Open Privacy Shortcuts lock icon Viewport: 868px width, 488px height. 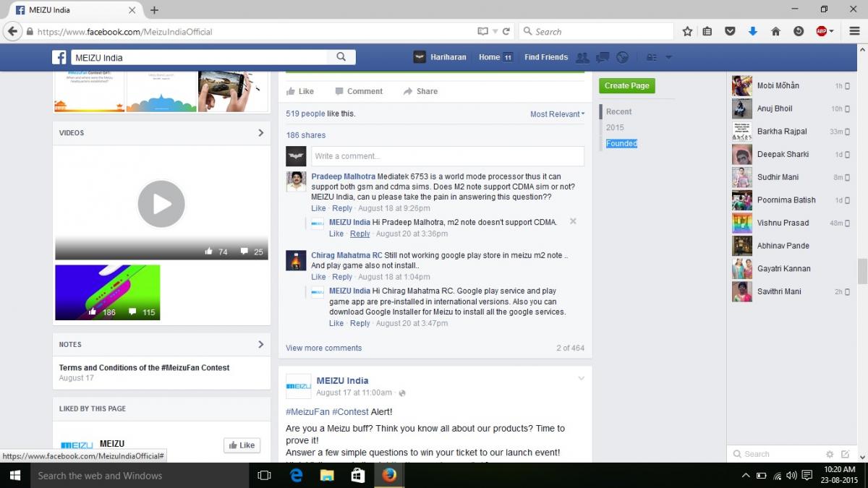click(x=651, y=58)
